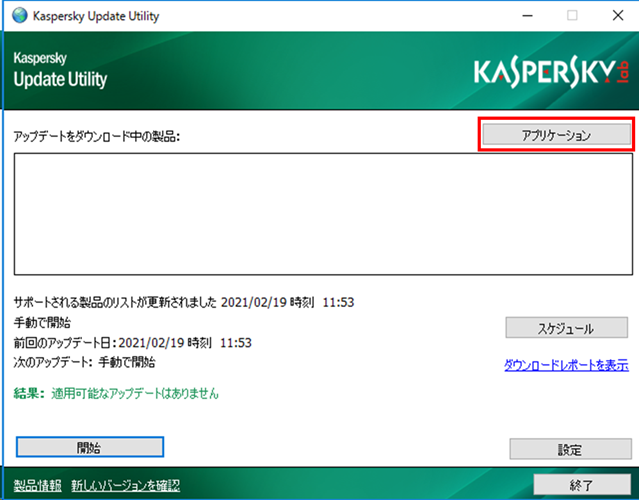Open the 製品情報 product information link
This screenshot has height=500, width=639.
point(37,485)
